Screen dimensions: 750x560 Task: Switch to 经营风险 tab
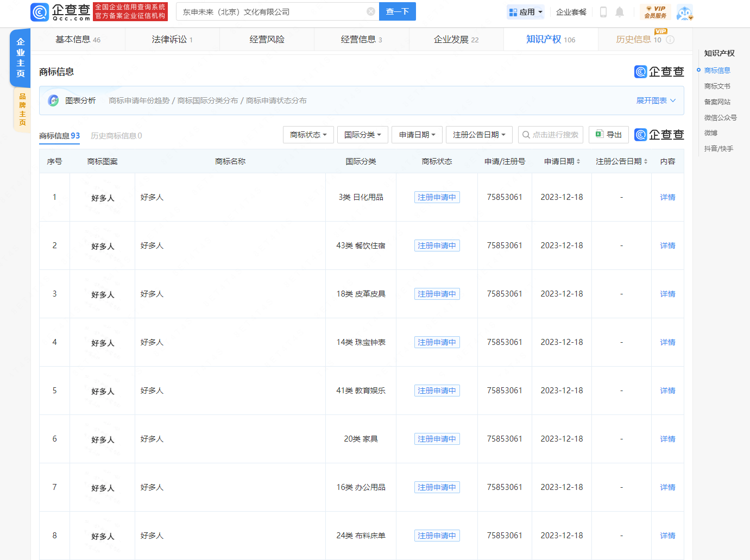267,40
